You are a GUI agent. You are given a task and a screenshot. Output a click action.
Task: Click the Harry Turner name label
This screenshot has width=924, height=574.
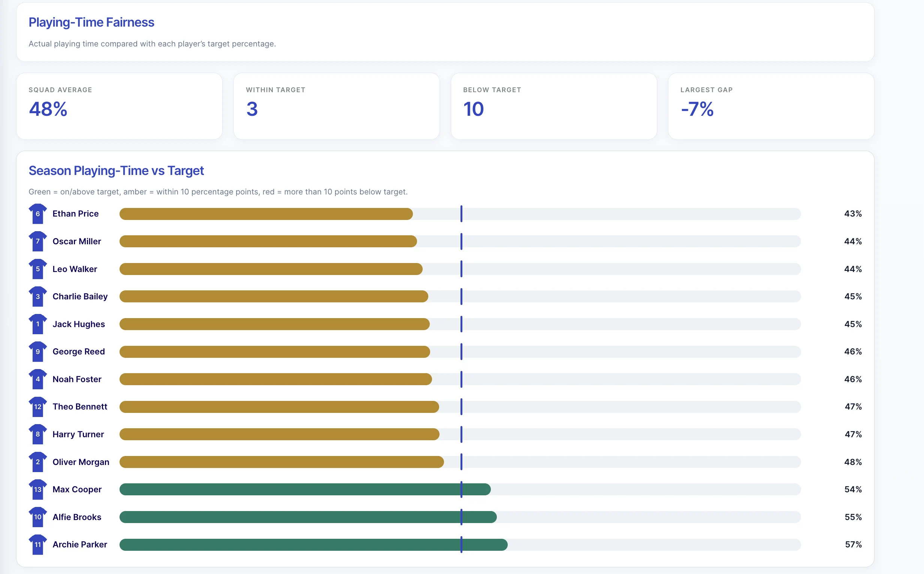click(78, 434)
